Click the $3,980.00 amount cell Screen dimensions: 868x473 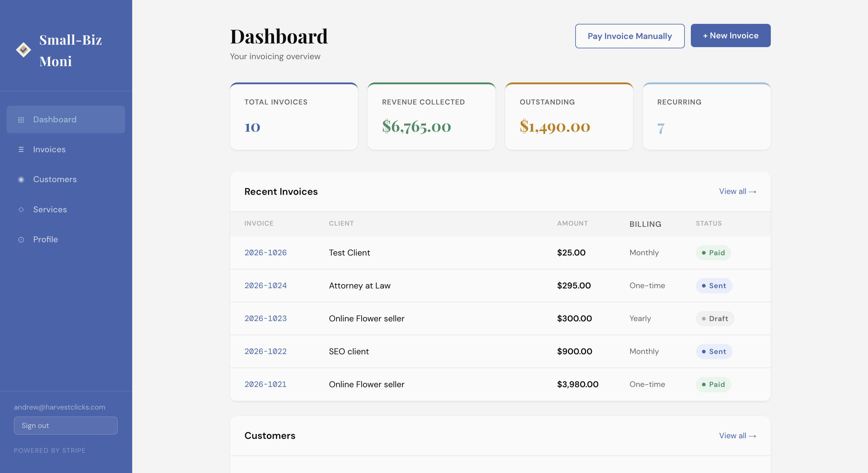click(x=578, y=384)
